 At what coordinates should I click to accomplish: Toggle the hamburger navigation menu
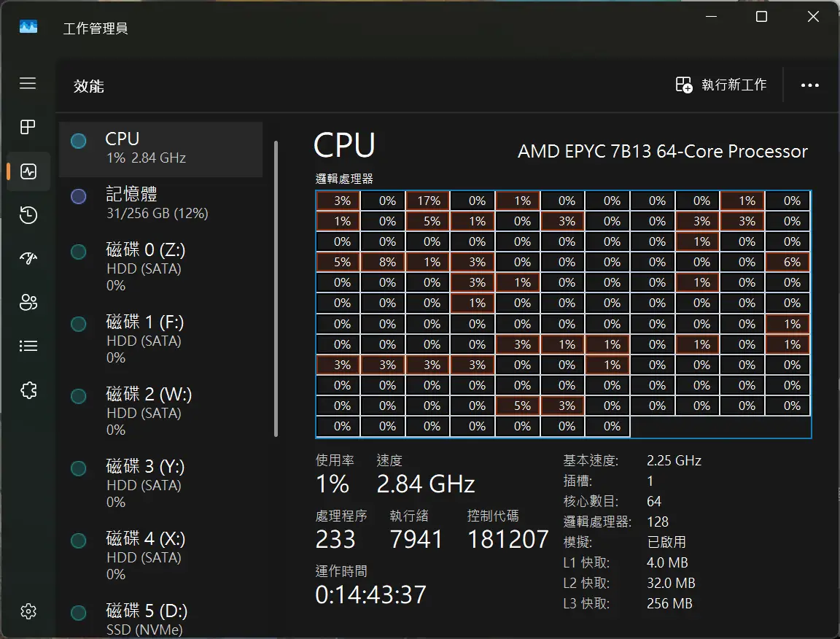coord(28,83)
